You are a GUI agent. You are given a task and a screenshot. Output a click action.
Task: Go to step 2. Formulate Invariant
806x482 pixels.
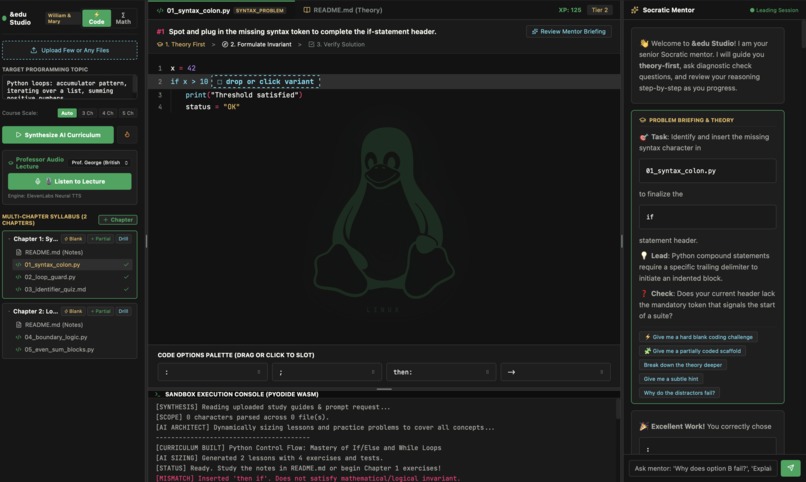coord(257,45)
